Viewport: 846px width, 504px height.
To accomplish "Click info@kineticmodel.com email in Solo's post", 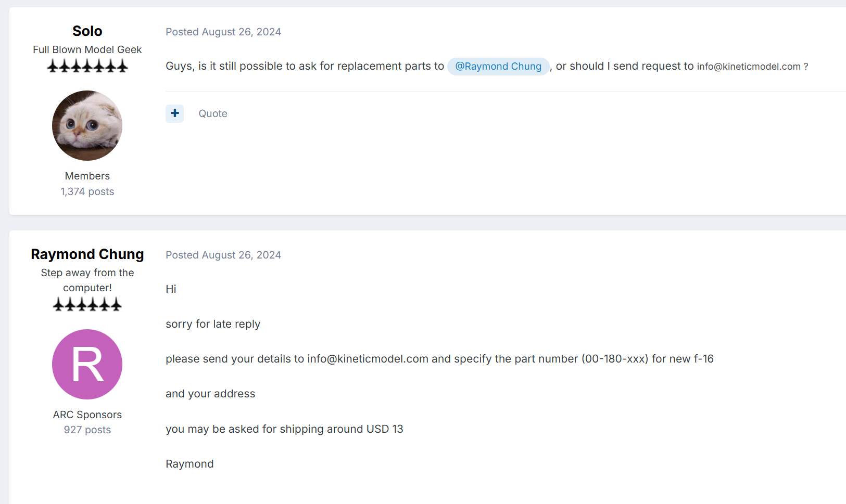I will 749,67.
